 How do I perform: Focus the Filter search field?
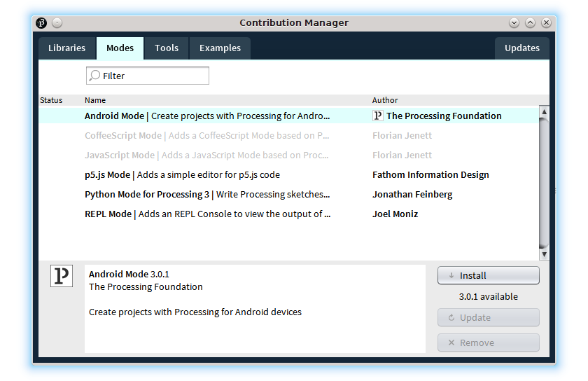click(x=148, y=76)
